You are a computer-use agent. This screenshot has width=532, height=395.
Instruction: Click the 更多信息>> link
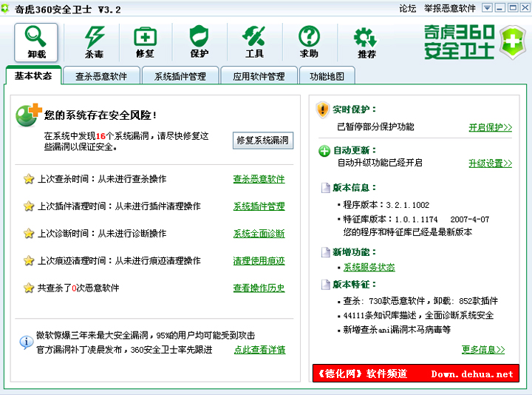483,349
